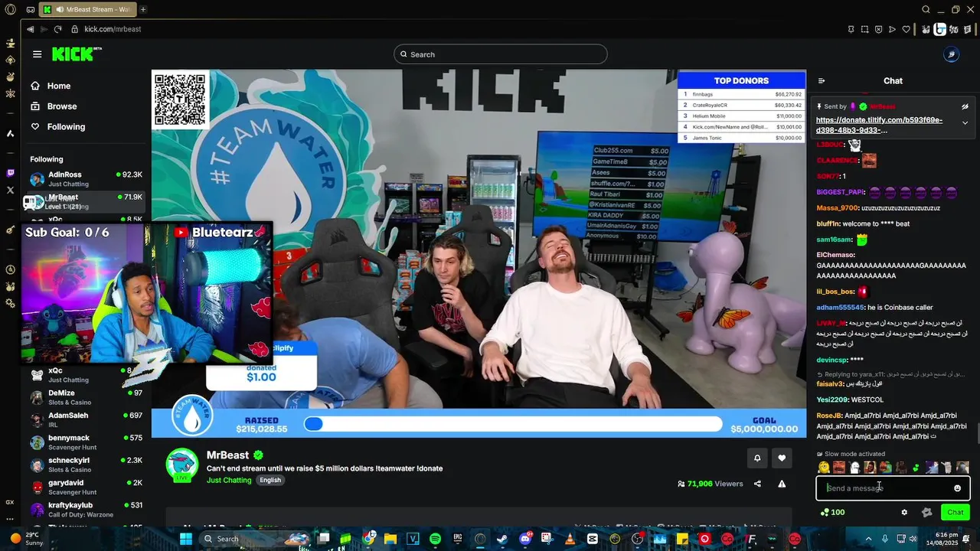Open X (Twitter) icon in Opera sidebar
The image size is (980, 551).
coord(10,190)
